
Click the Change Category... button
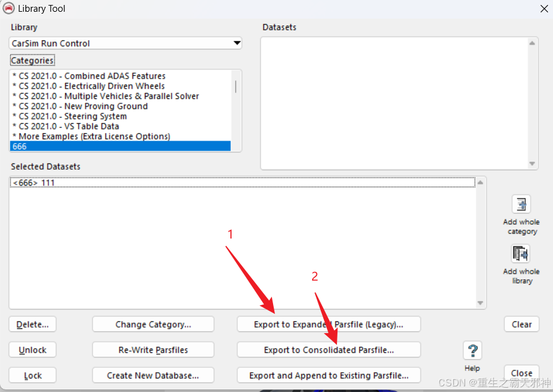pyautogui.click(x=153, y=324)
